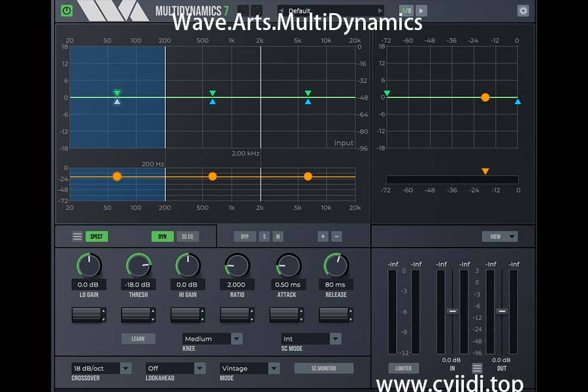Click the stepper below RATIO
This screenshot has width=588, height=392.
(237, 315)
